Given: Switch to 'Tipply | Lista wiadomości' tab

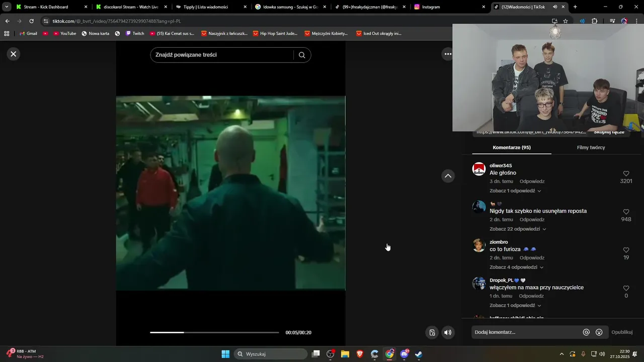Looking at the screenshot, I should [210, 7].
